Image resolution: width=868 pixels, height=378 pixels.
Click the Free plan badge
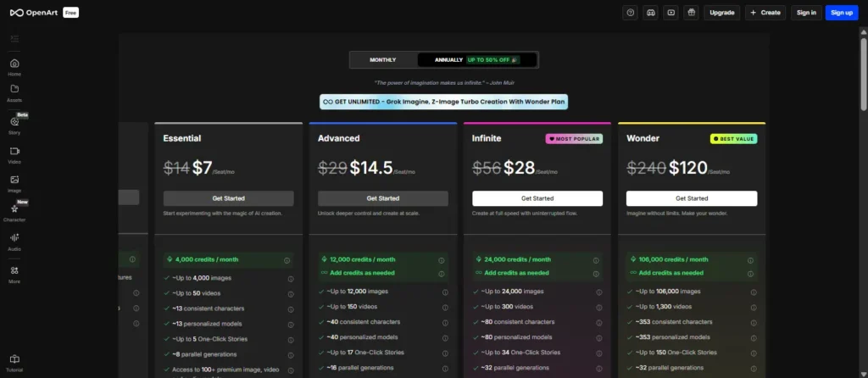(71, 13)
